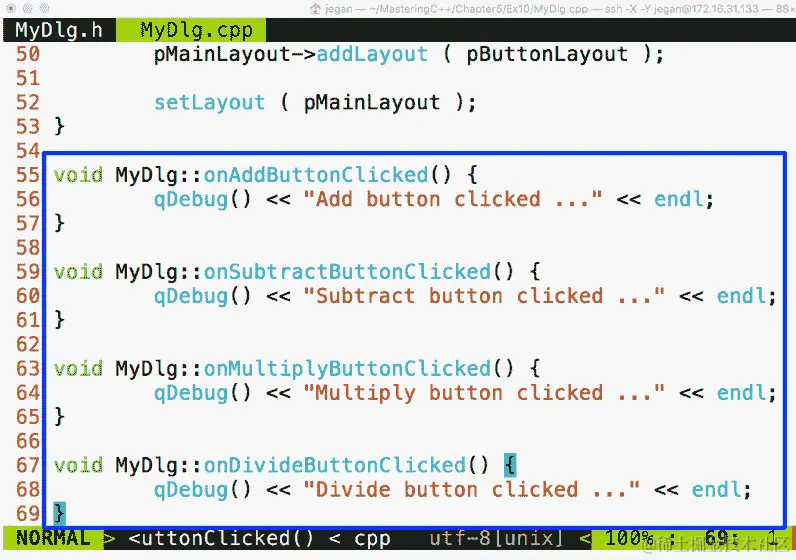Click the cursor closing brace on line 69
The image size is (796, 560).
tap(59, 513)
